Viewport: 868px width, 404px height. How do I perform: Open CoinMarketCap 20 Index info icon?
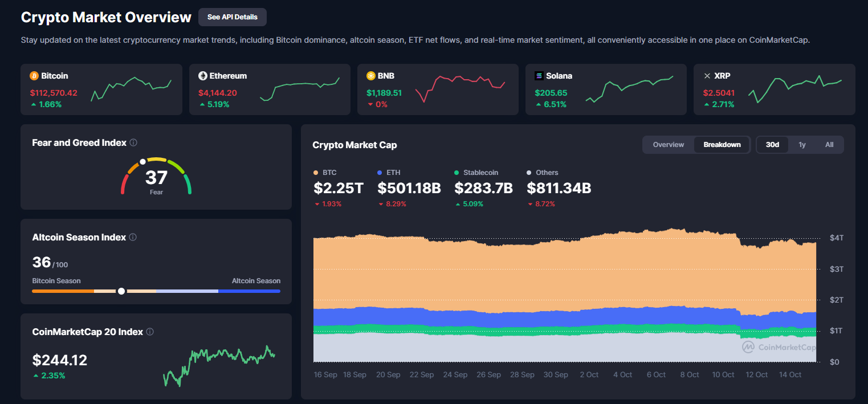tap(150, 332)
